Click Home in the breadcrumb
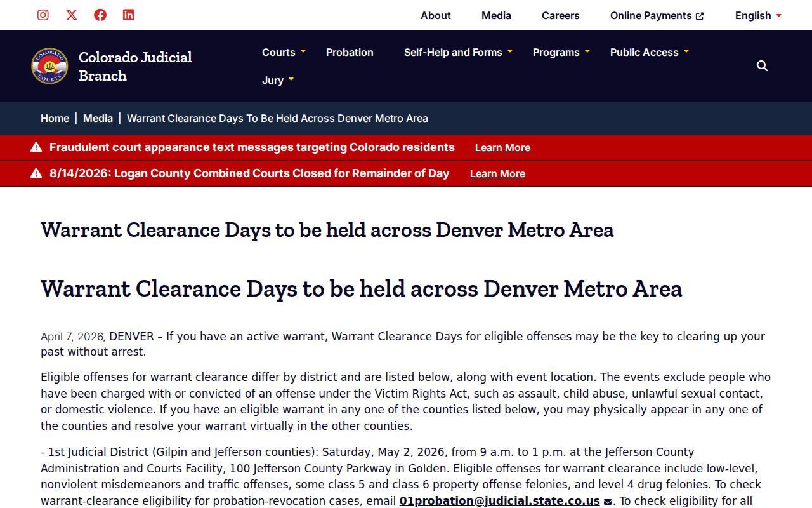This screenshot has width=812, height=508. (55, 118)
